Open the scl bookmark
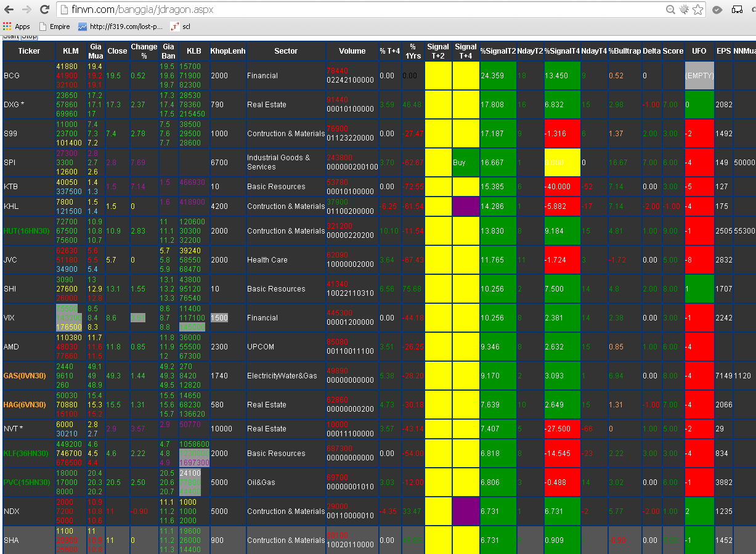Screen dimensions: 756x554 [181, 26]
